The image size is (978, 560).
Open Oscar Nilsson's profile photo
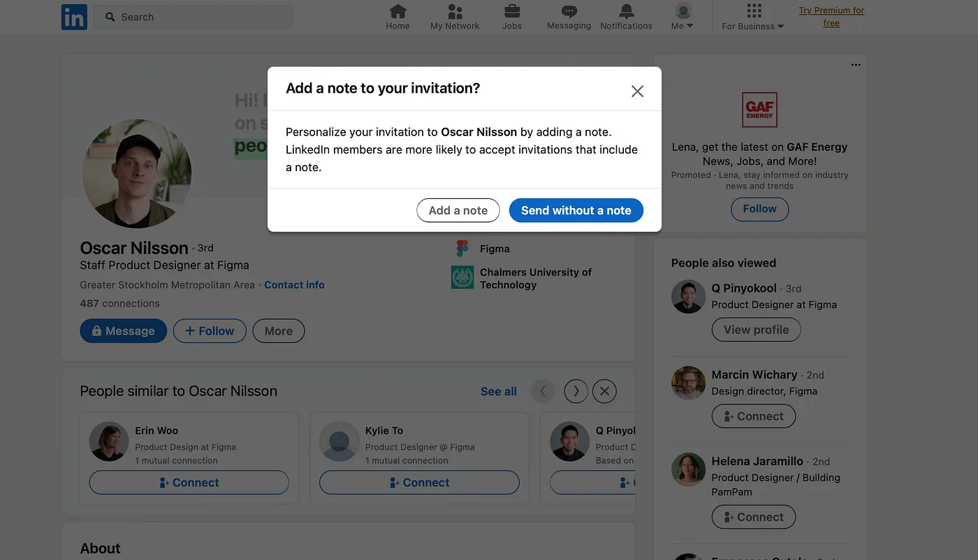(137, 173)
